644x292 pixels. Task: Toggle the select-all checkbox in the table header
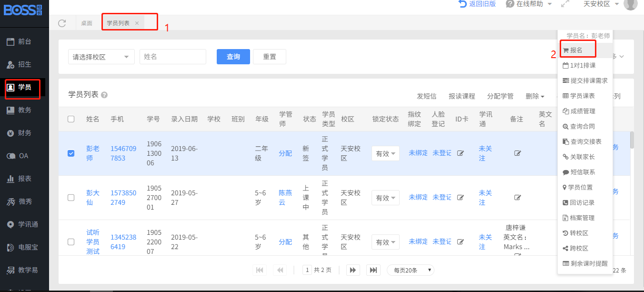(x=71, y=119)
